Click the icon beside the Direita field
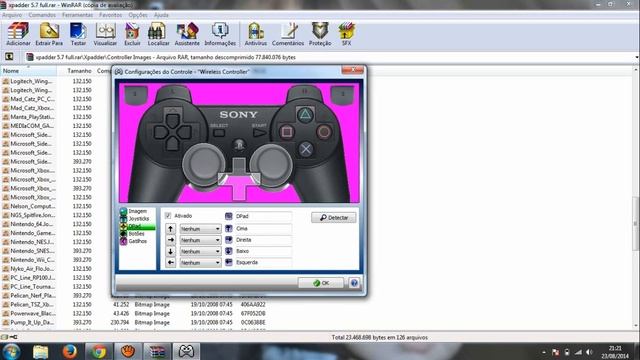Screen dimensions: 640x360 point(229,240)
